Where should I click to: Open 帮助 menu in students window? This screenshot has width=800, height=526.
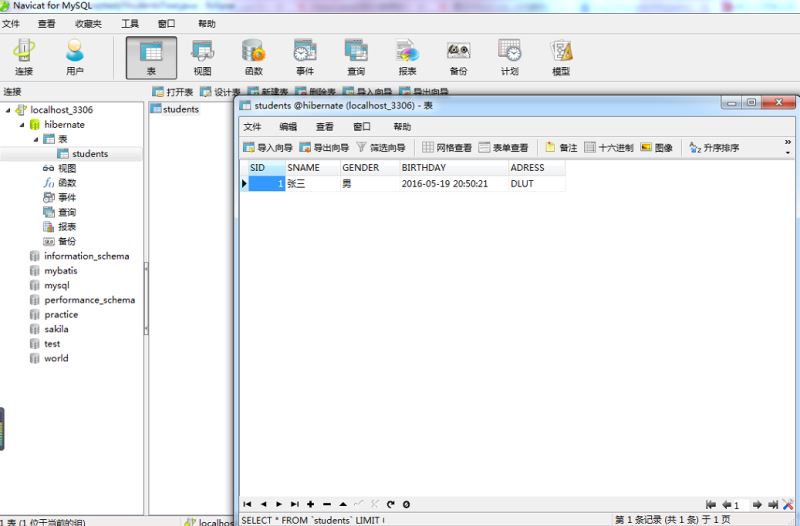[x=402, y=127]
